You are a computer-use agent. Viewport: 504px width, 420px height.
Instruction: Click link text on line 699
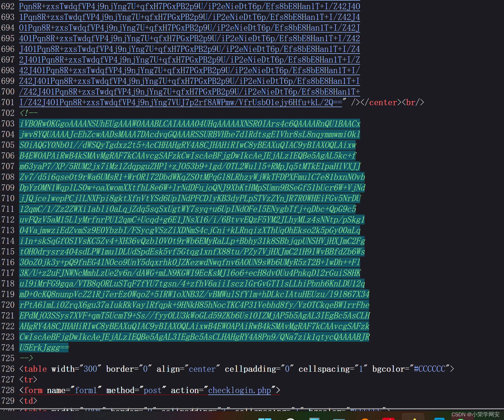coord(190,81)
